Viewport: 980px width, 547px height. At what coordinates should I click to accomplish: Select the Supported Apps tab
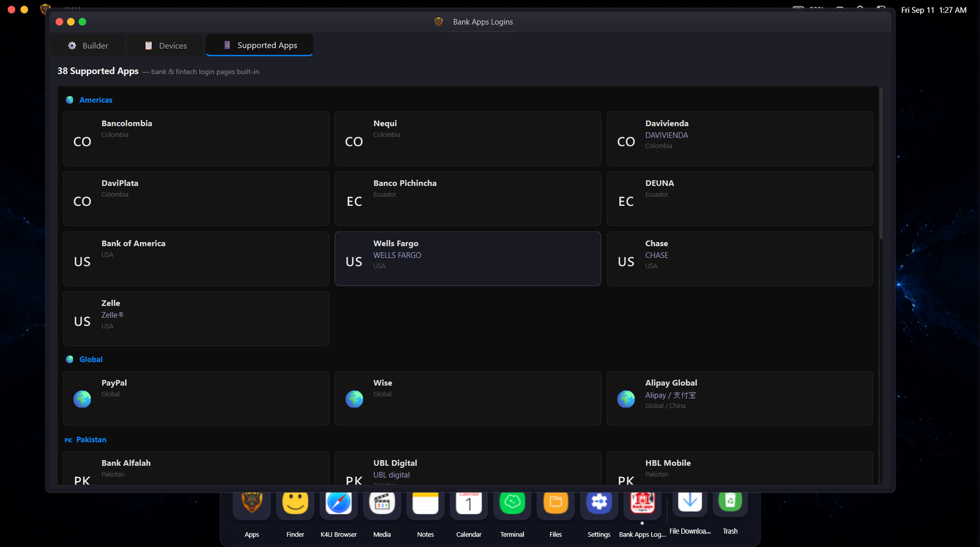[x=260, y=45]
